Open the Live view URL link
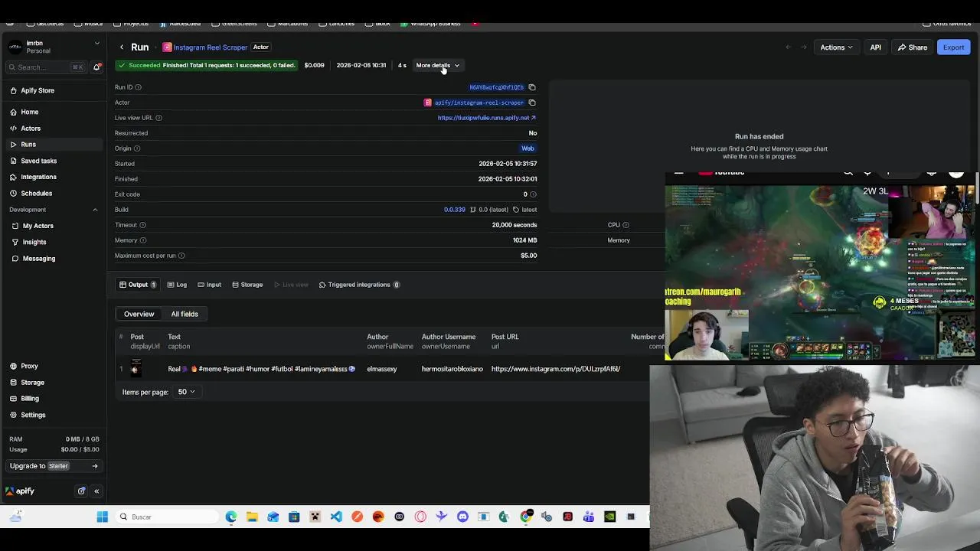The height and width of the screenshot is (551, 980). [x=486, y=118]
